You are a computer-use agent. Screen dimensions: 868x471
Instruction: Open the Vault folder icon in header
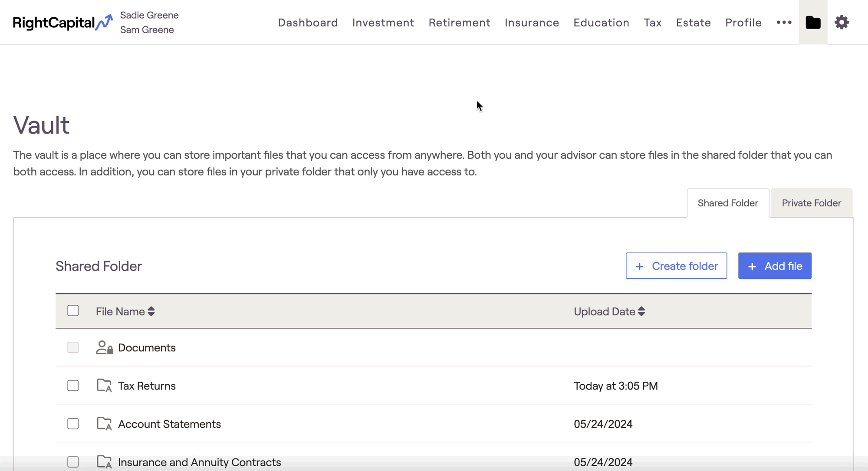(x=813, y=22)
